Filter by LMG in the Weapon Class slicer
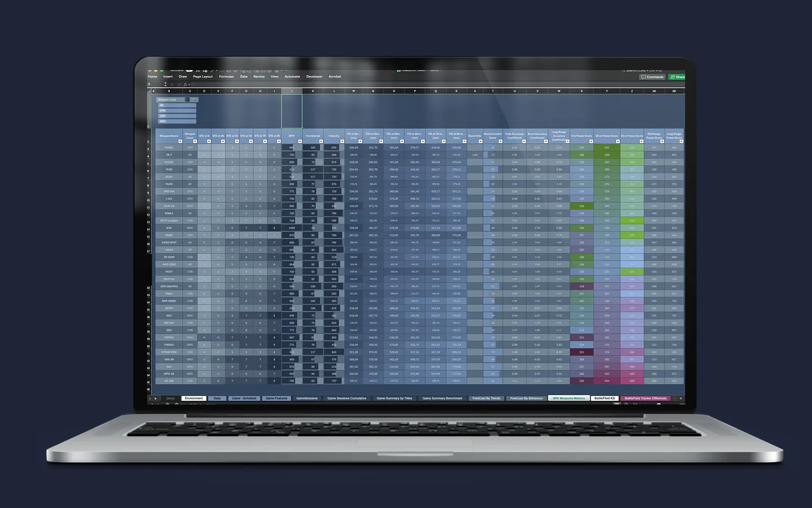 [x=177, y=116]
